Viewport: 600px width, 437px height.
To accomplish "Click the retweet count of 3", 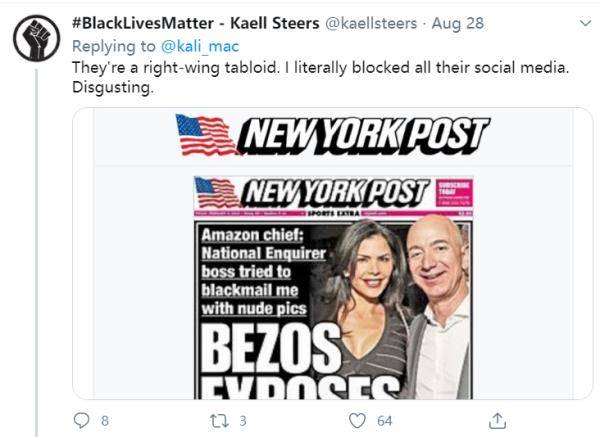I will pos(243,421).
